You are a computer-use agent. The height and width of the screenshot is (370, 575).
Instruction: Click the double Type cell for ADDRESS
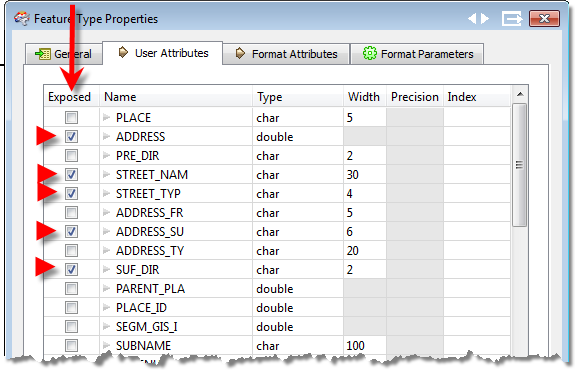tap(298, 137)
